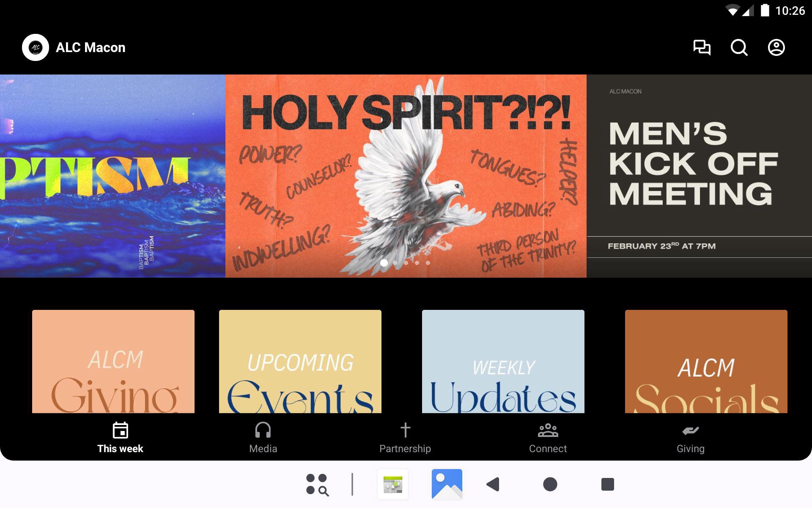Select the This week tab
This screenshot has height=508, width=812.
point(120,438)
